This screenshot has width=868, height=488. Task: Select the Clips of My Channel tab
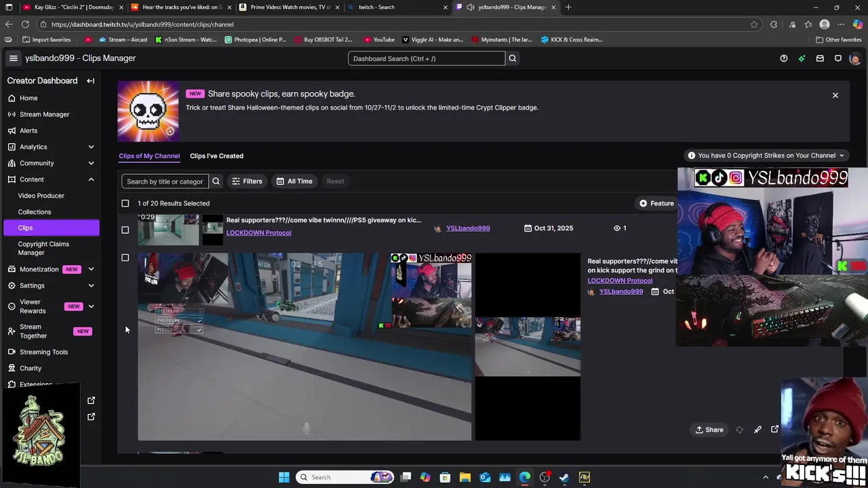pos(149,156)
